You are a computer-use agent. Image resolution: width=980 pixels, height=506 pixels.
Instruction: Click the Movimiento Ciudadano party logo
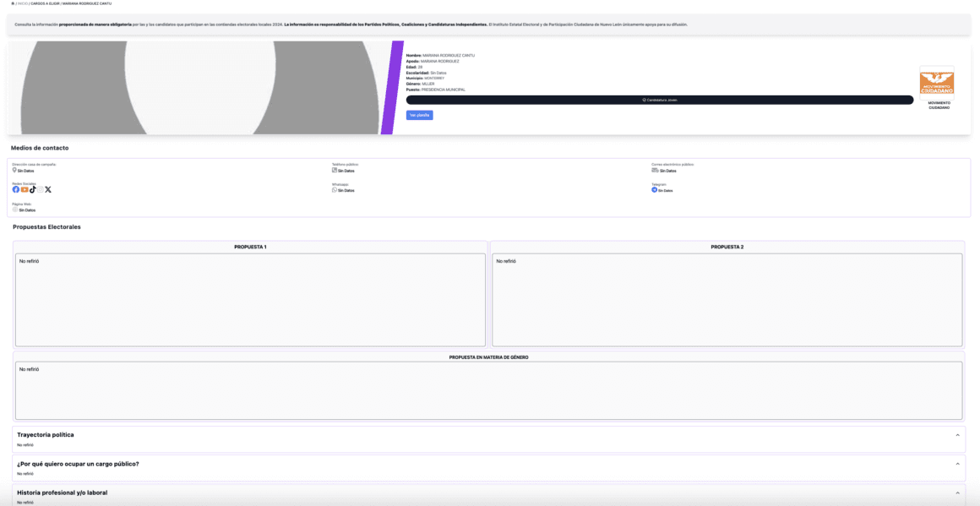pyautogui.click(x=936, y=83)
